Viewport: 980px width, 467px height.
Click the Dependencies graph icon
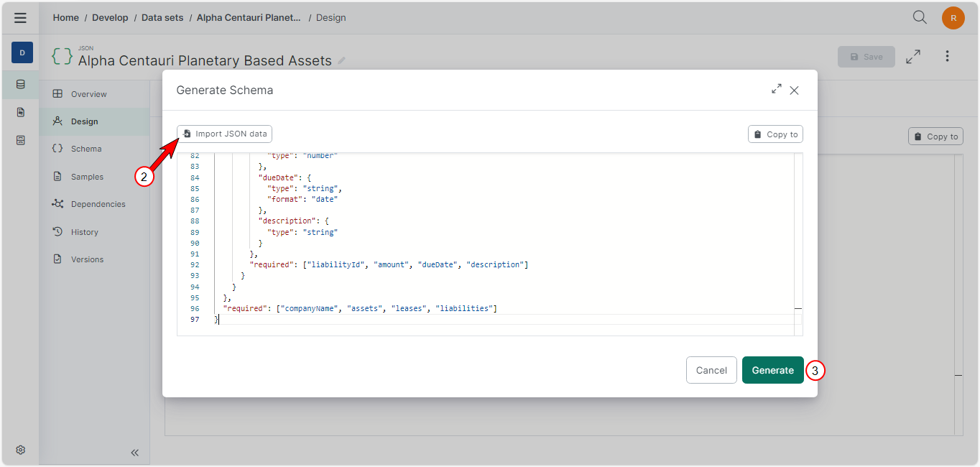click(x=57, y=204)
